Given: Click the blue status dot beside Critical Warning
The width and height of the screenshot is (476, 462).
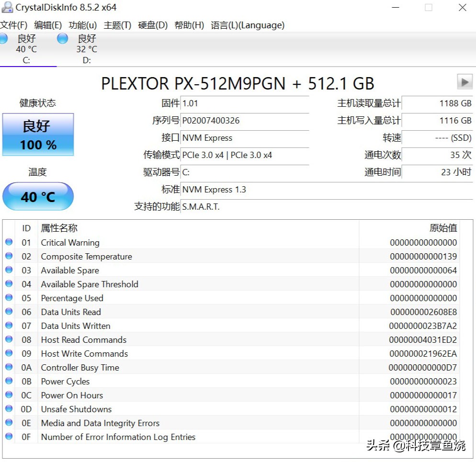Looking at the screenshot, I should 9,242.
